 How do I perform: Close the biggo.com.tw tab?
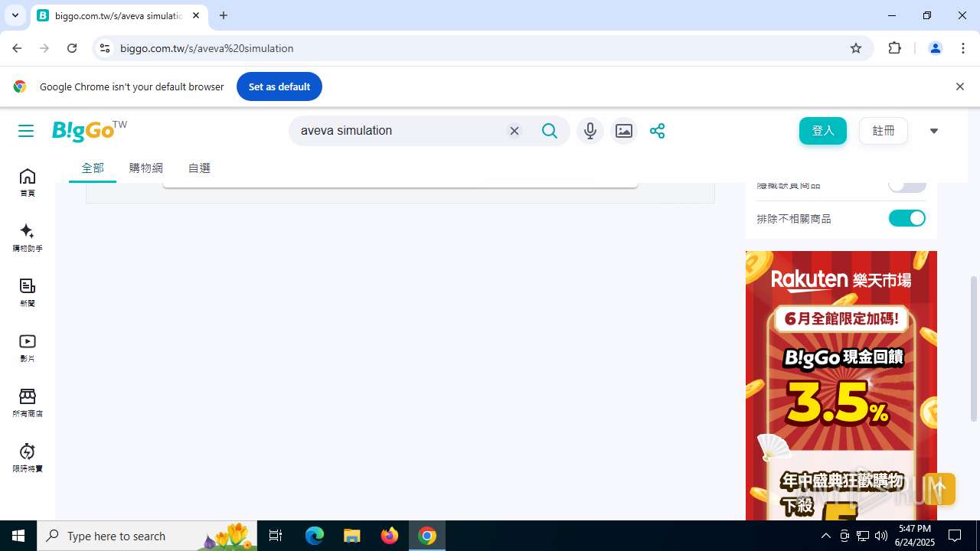[x=196, y=15]
